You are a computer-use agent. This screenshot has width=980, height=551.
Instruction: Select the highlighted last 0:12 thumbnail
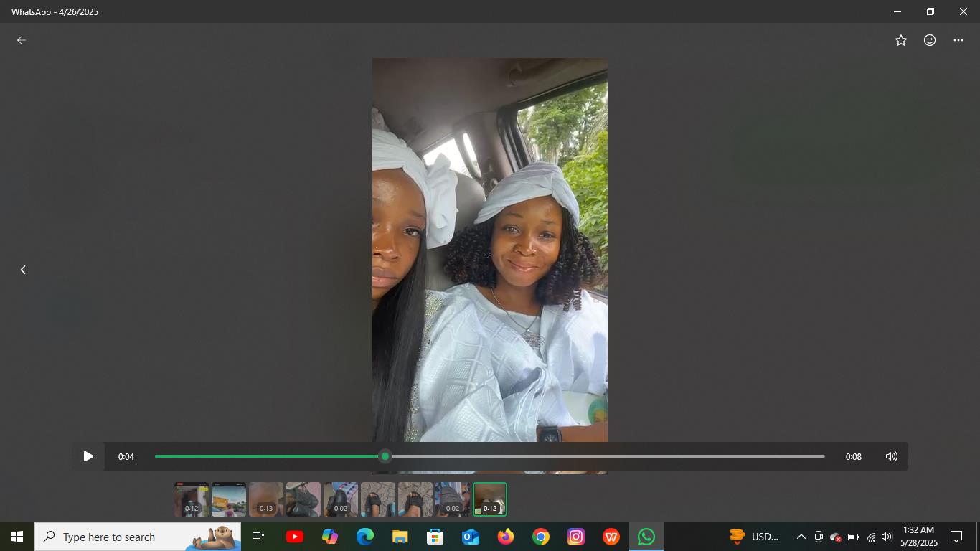pos(490,499)
